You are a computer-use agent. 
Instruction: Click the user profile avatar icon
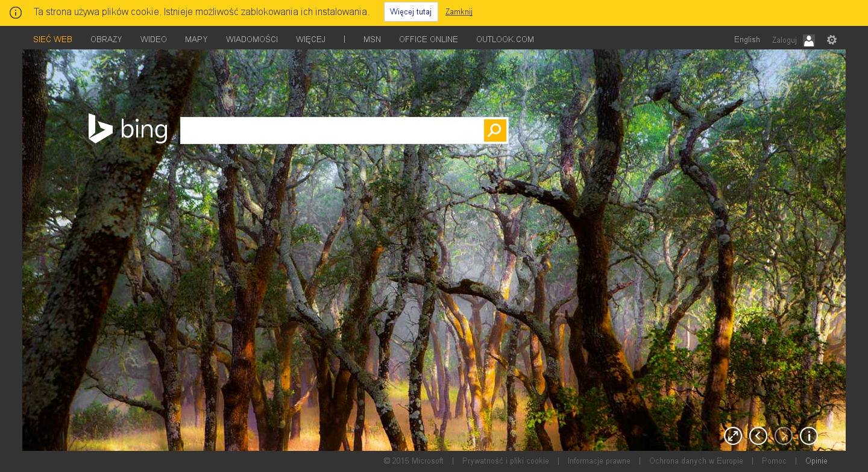pos(809,40)
